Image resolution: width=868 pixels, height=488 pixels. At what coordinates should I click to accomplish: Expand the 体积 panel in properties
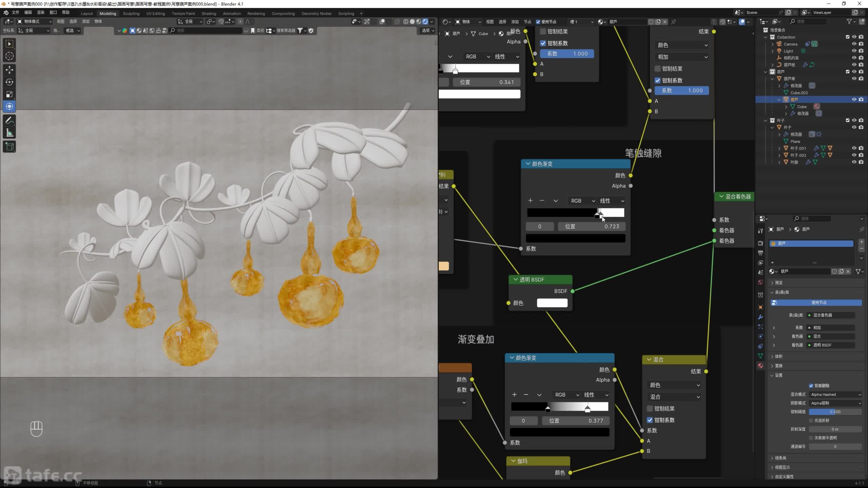[x=778, y=357]
